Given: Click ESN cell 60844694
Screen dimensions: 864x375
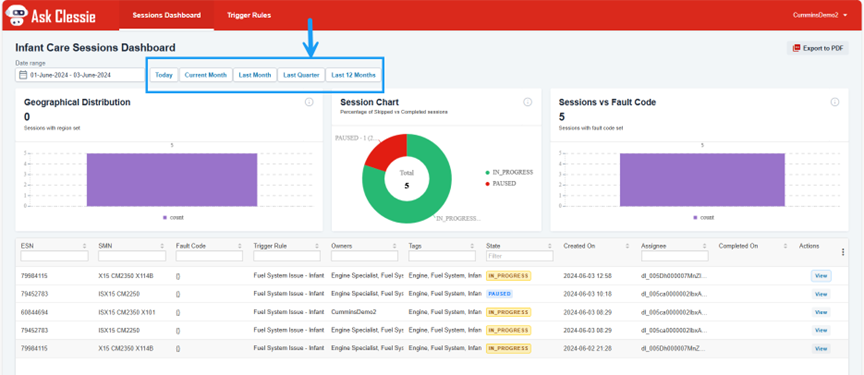Looking at the screenshot, I should pos(34,312).
